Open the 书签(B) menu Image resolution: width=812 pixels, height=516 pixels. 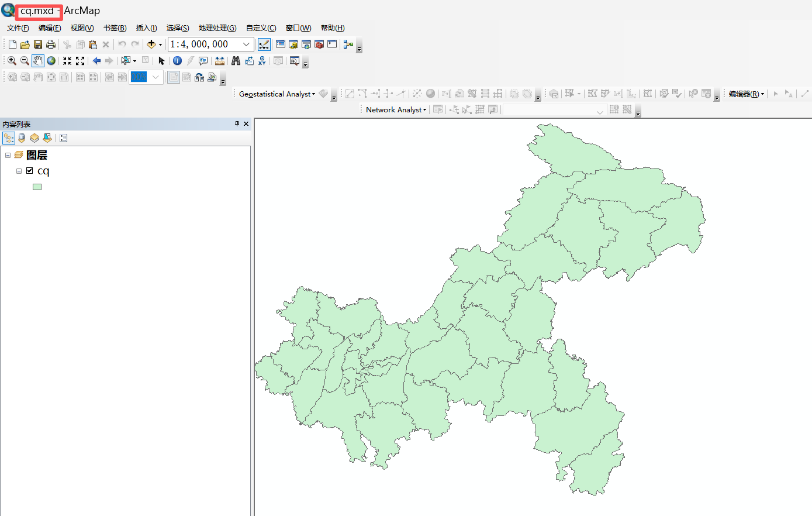(x=115, y=28)
